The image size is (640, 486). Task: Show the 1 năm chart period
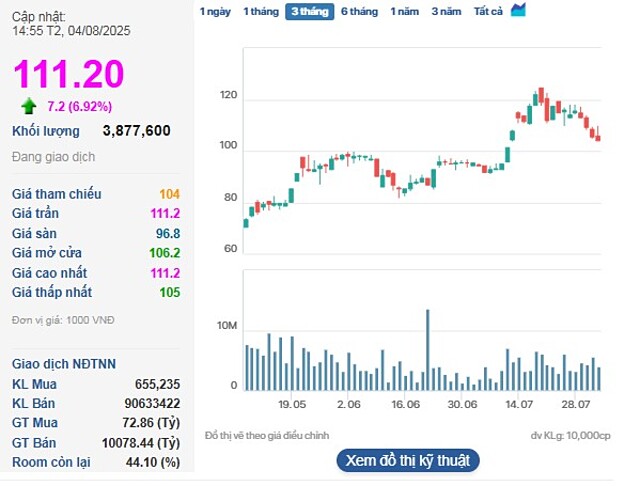(405, 11)
